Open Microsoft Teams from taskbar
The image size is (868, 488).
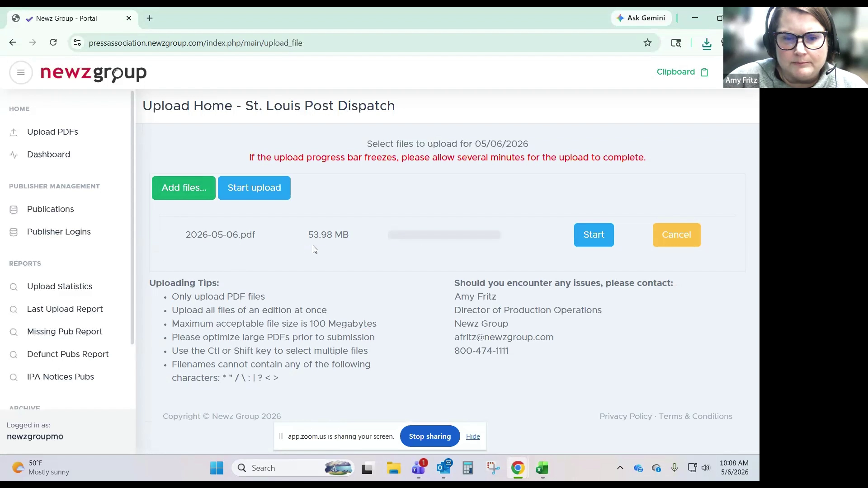[419, 468]
